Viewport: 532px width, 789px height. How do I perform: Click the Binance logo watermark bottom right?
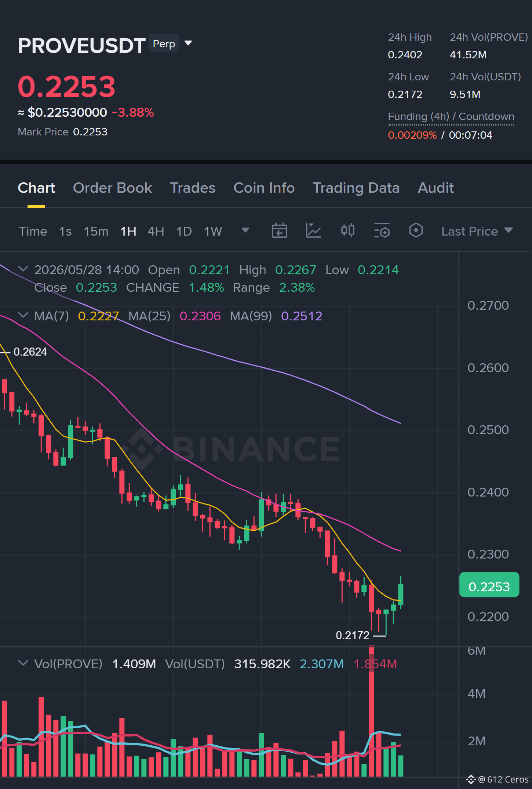point(471,779)
